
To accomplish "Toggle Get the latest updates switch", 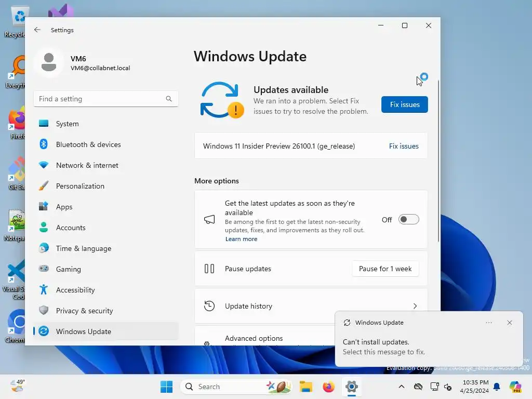I will pyautogui.click(x=408, y=220).
